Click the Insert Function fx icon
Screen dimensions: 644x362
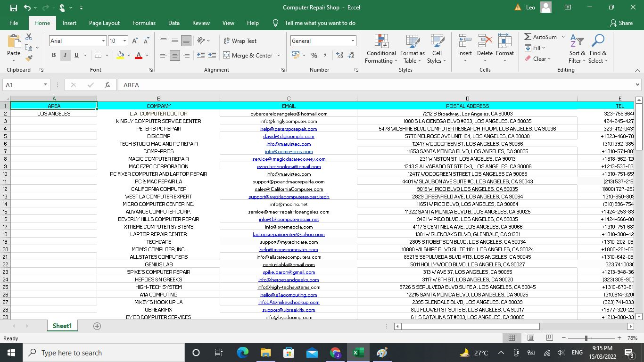[107, 85]
